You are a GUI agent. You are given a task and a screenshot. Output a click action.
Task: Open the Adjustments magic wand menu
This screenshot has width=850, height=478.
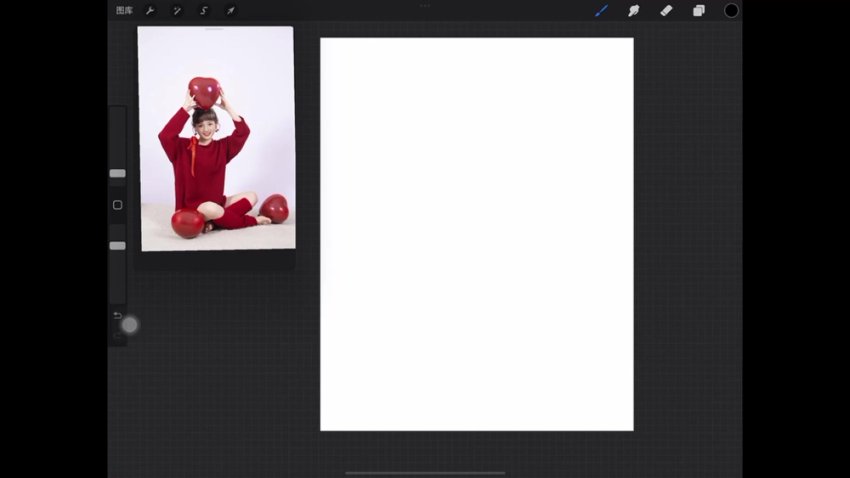click(177, 11)
